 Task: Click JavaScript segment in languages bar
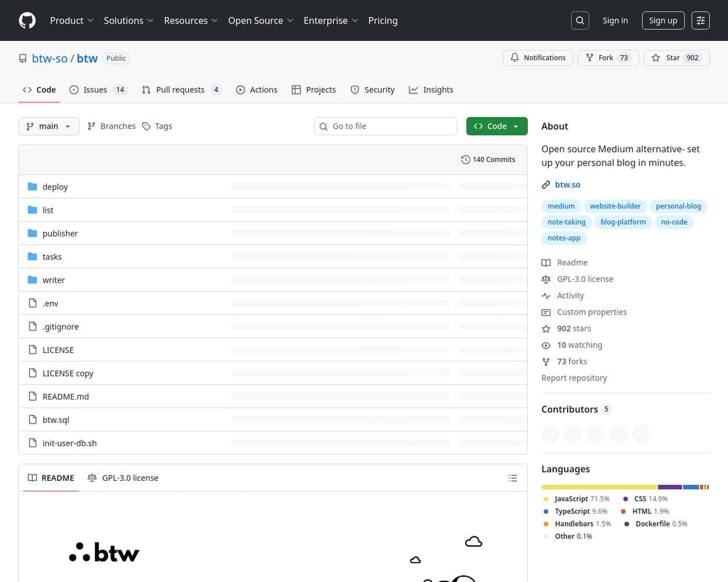coord(599,486)
